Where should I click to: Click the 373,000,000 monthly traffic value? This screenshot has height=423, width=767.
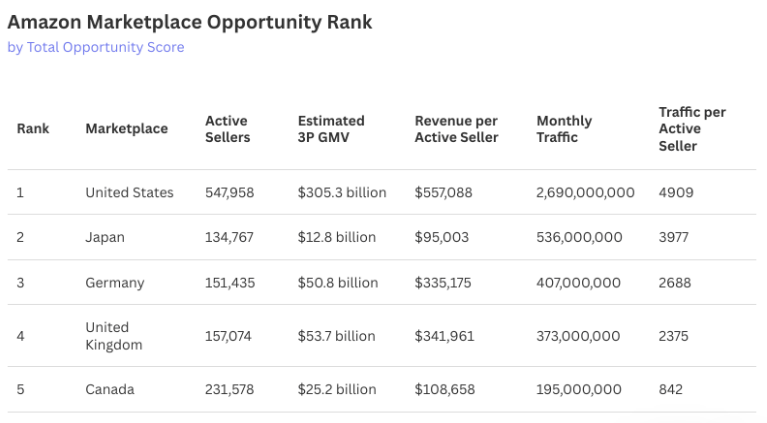click(578, 336)
